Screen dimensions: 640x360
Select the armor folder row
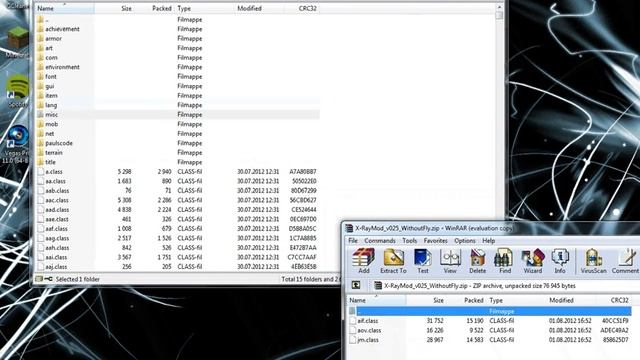click(178, 38)
